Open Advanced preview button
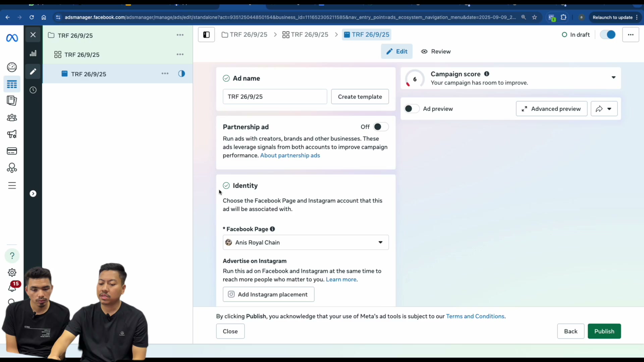This screenshot has height=362, width=644. pyautogui.click(x=551, y=109)
